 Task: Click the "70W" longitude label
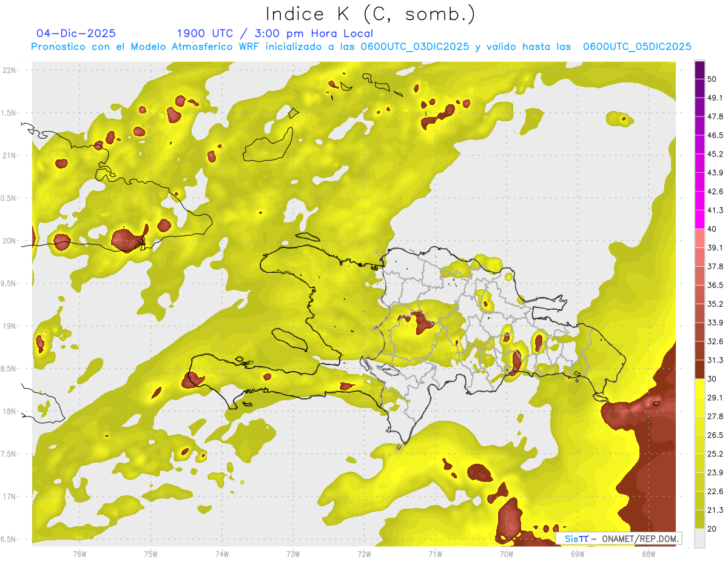click(506, 554)
